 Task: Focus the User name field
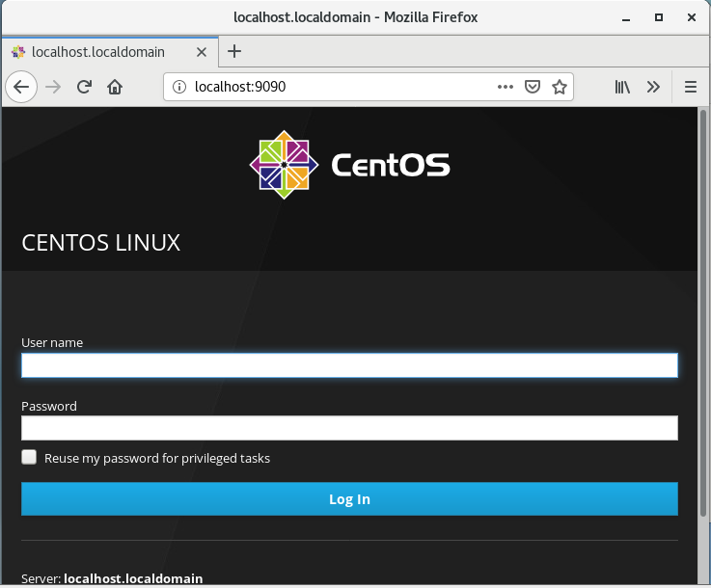tap(349, 365)
